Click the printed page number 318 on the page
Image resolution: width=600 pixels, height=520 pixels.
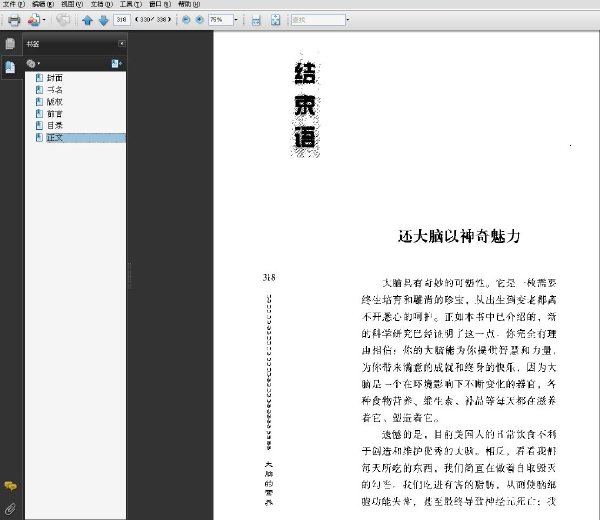pyautogui.click(x=269, y=277)
